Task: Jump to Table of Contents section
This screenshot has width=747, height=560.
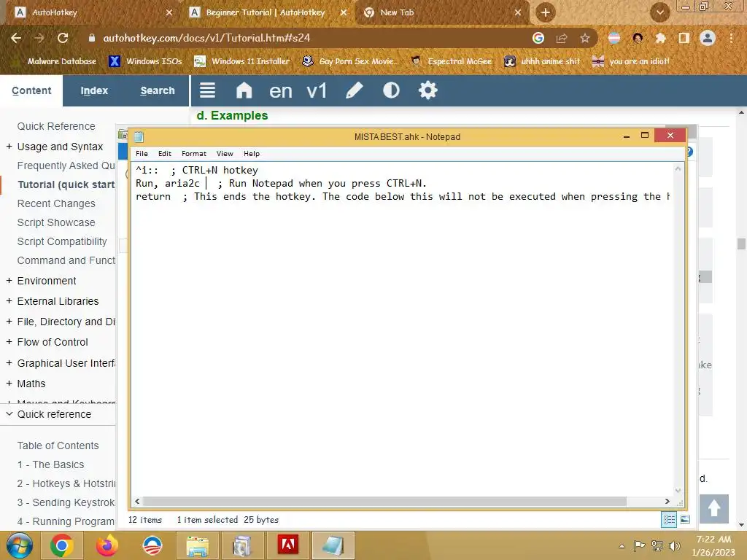Action: [x=58, y=446]
